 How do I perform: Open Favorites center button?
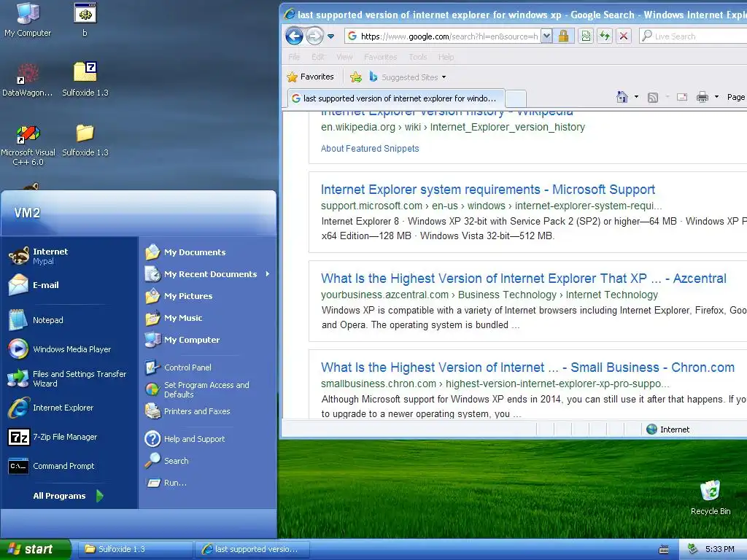311,77
